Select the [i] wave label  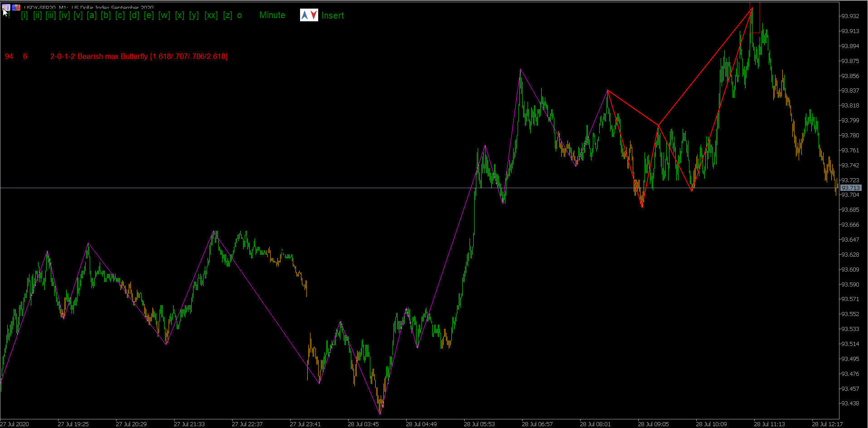pos(24,15)
